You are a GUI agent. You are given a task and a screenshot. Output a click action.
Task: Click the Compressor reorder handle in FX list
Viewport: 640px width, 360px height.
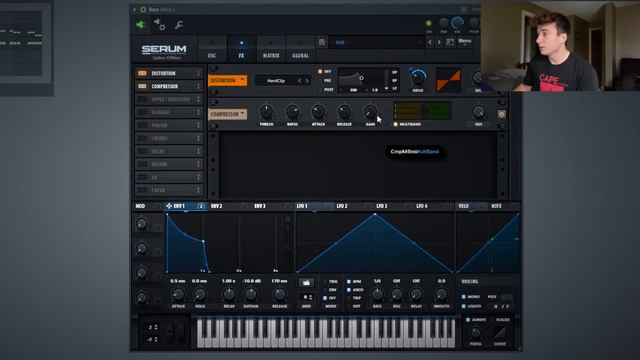(198, 87)
